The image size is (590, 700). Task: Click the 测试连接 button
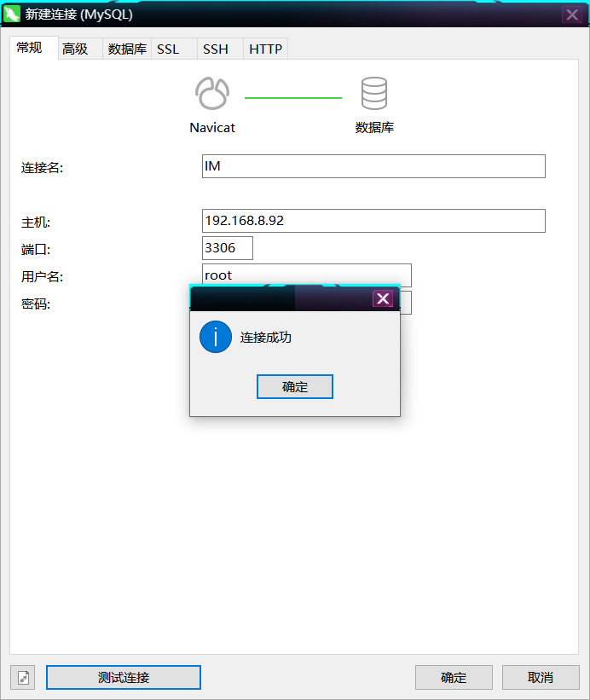coord(124,677)
